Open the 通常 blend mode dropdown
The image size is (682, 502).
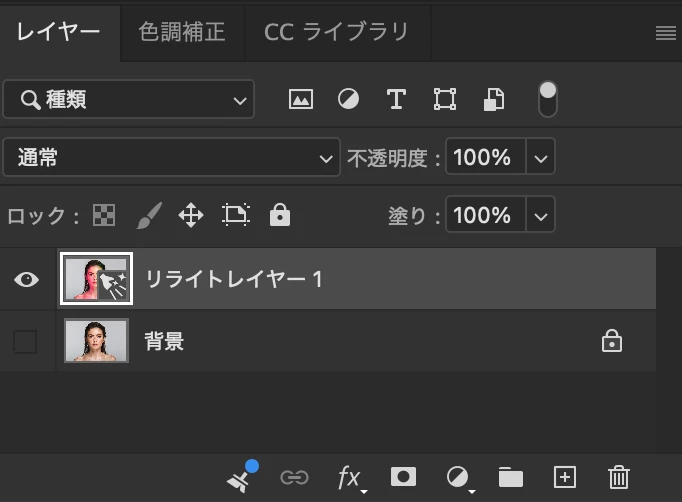171,157
